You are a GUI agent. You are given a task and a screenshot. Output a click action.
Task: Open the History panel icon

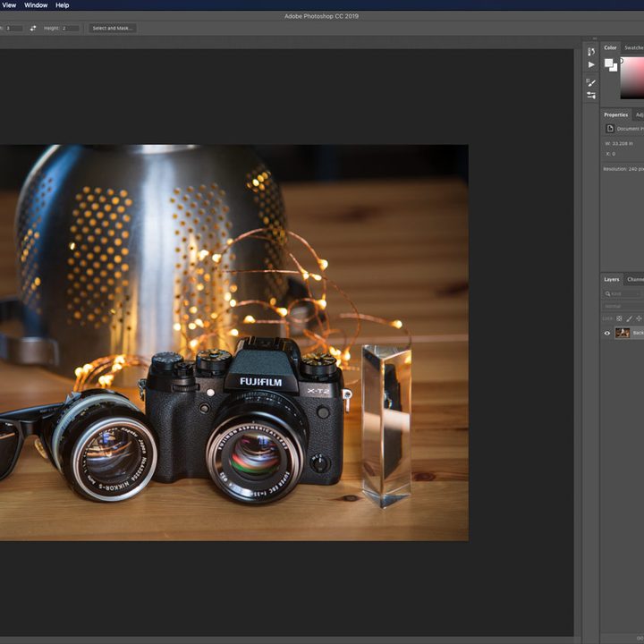coord(591,51)
